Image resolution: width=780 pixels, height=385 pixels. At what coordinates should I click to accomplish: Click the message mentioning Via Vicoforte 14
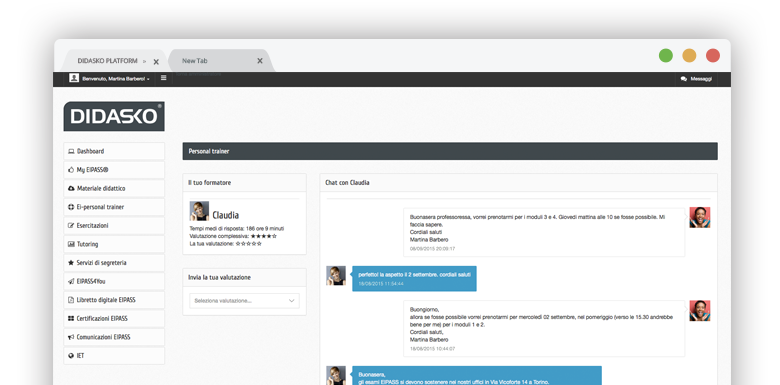(x=477, y=376)
